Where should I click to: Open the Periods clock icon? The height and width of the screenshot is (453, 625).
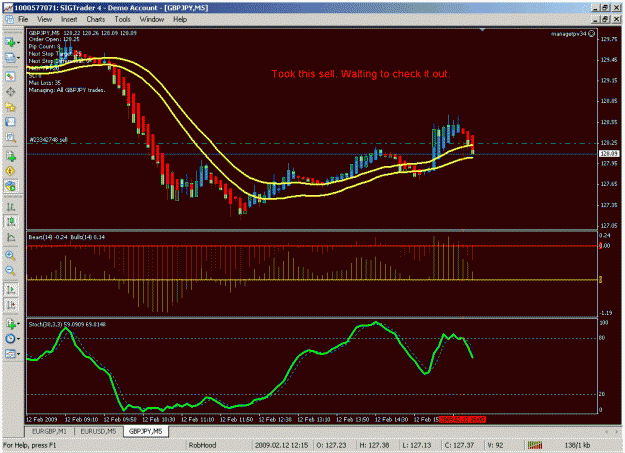[10, 339]
